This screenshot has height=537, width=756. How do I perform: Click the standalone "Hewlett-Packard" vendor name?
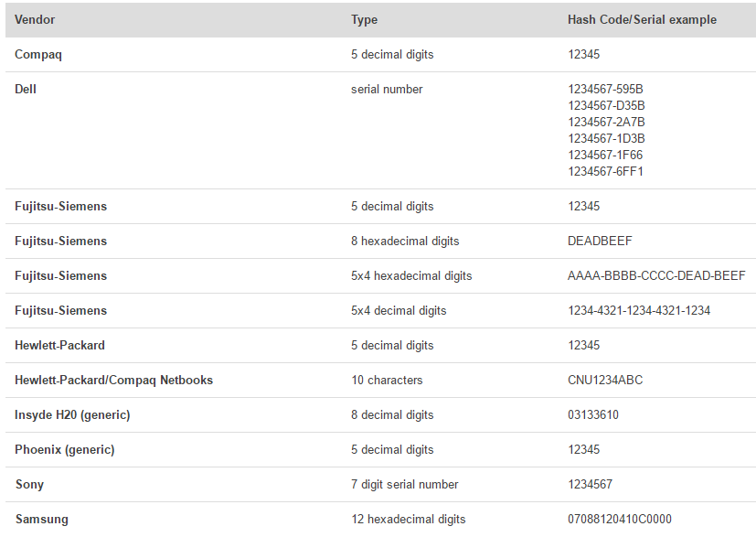point(59,346)
